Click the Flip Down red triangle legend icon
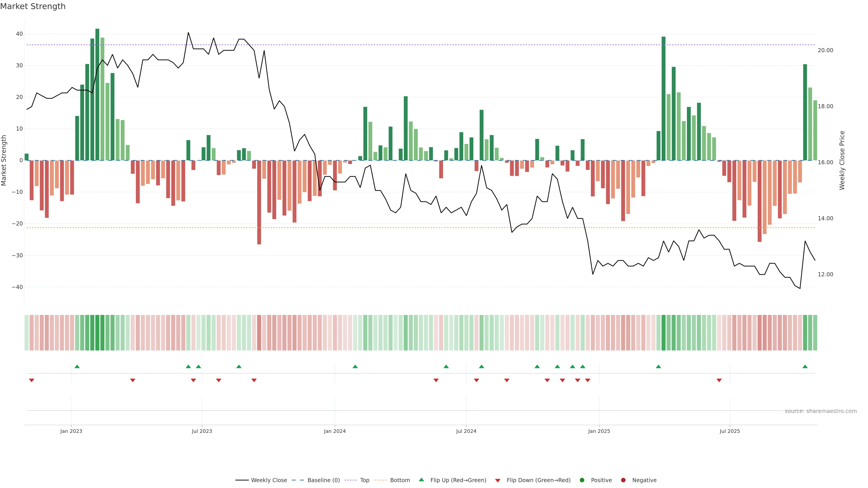The image size is (868, 488). [x=498, y=480]
